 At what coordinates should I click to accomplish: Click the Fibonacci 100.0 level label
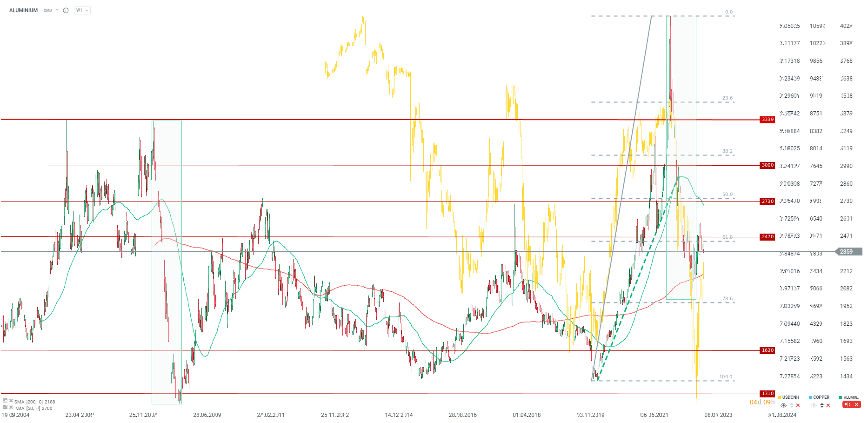pos(726,377)
